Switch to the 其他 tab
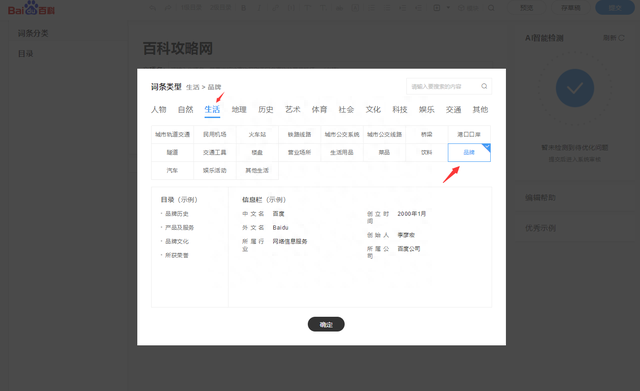Viewport: 640px width, 391px height. 480,109
